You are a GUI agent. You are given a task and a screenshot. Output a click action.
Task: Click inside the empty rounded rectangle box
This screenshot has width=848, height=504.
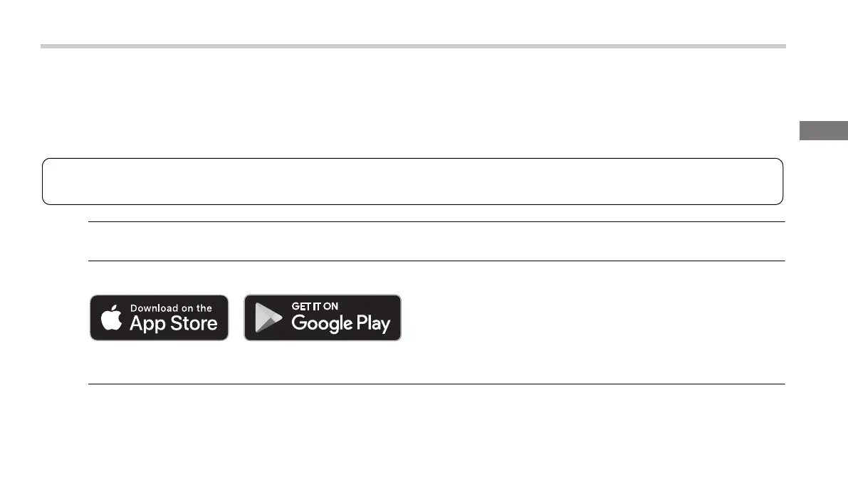point(412,182)
